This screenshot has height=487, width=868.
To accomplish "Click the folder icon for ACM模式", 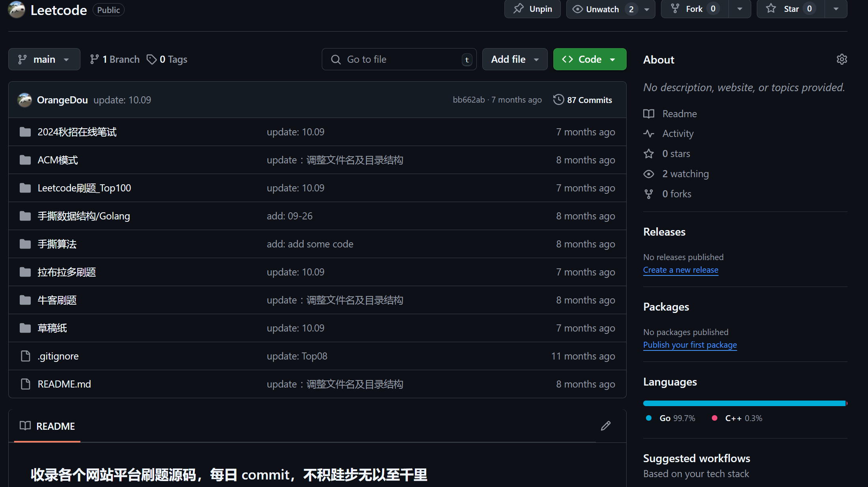I will (x=25, y=160).
